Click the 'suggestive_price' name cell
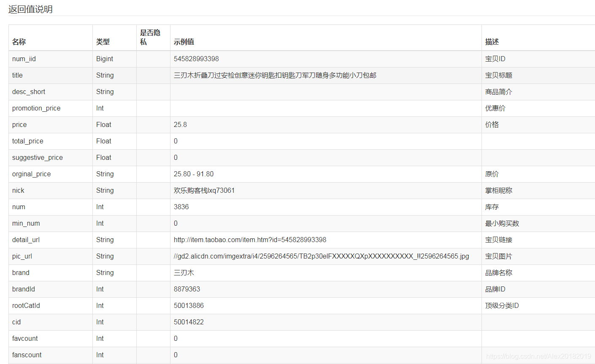The width and height of the screenshot is (595, 364). click(x=38, y=157)
